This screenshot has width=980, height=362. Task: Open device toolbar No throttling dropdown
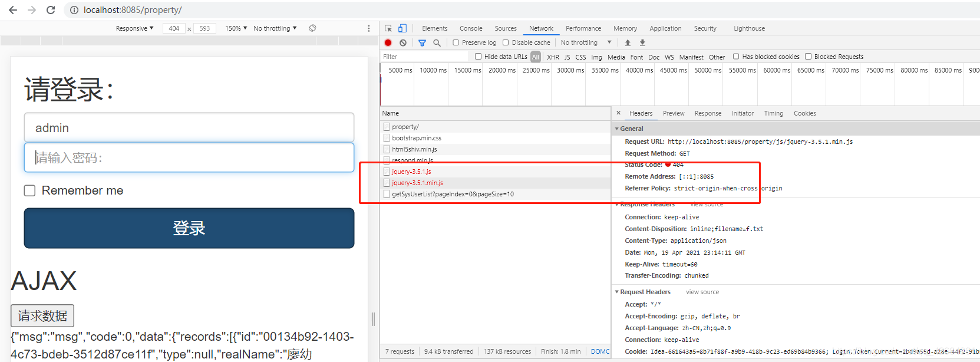[275, 28]
